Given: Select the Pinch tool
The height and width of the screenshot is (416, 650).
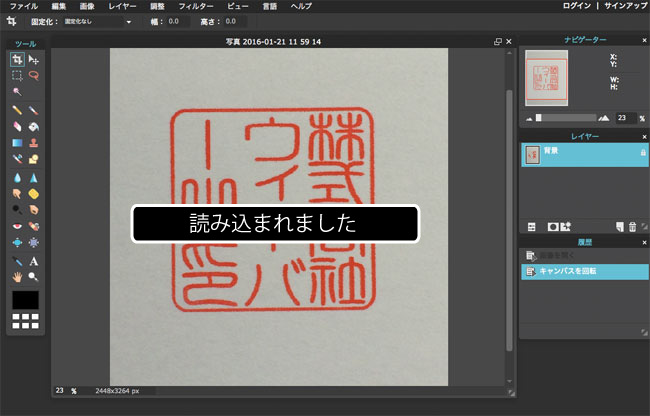Looking at the screenshot, I should point(34,242).
